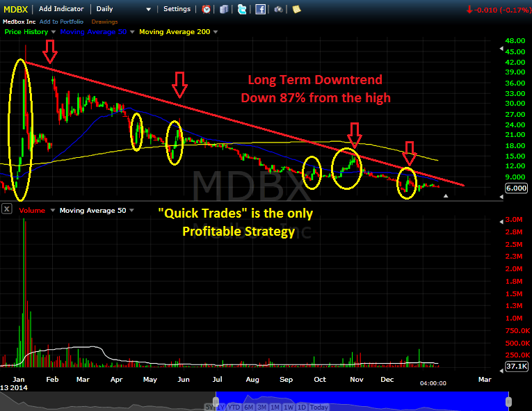Select the Today range button
This screenshot has height=411, width=532.
point(319,407)
